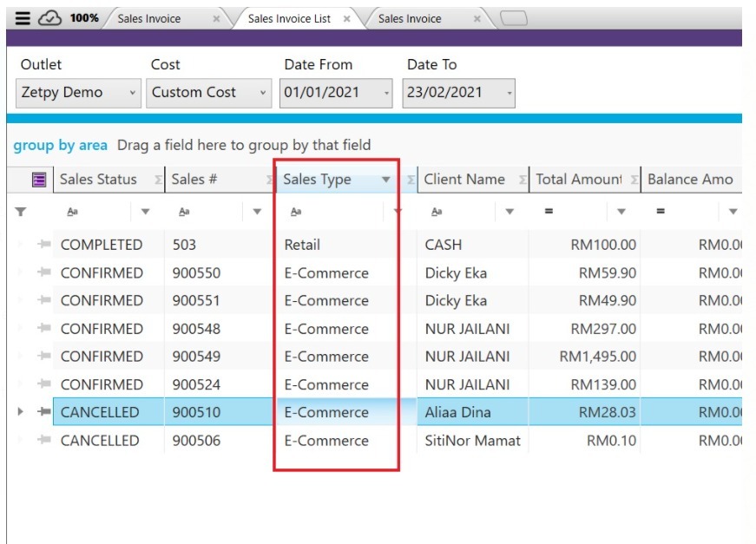Image resolution: width=756 pixels, height=544 pixels.
Task: Click pin icon on the COMPLETED 503 row
Action: pos(43,246)
